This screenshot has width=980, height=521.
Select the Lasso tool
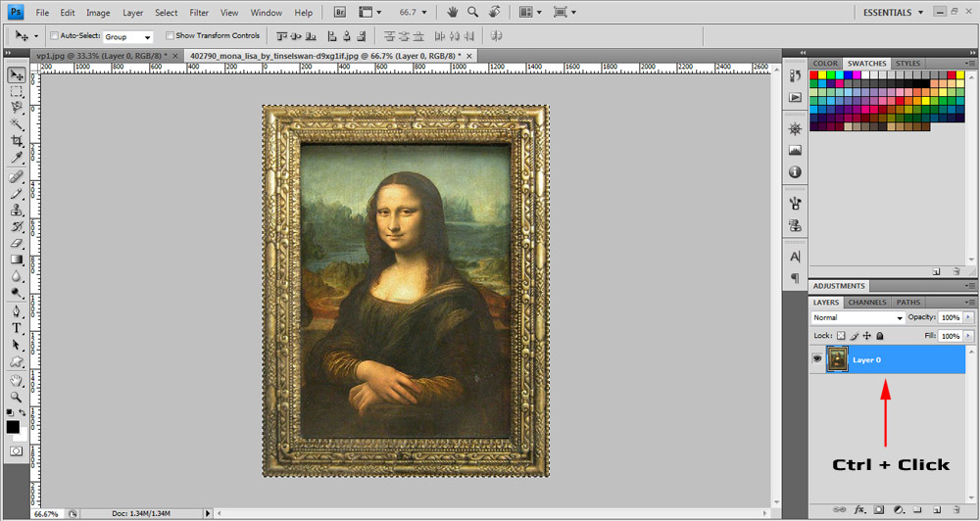(17, 108)
